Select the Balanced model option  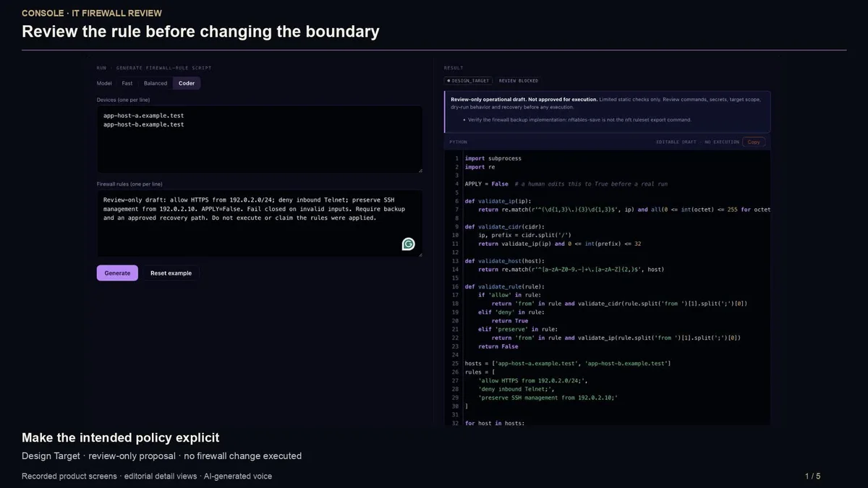point(156,83)
